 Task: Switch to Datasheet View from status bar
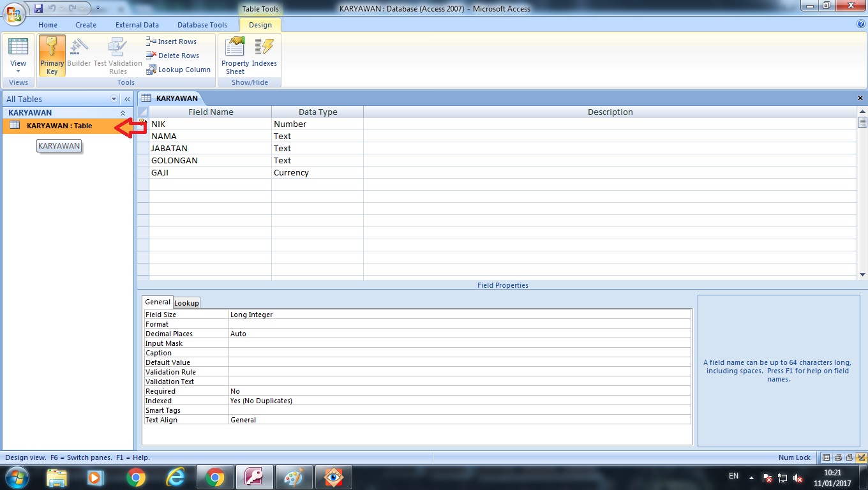[827, 457]
